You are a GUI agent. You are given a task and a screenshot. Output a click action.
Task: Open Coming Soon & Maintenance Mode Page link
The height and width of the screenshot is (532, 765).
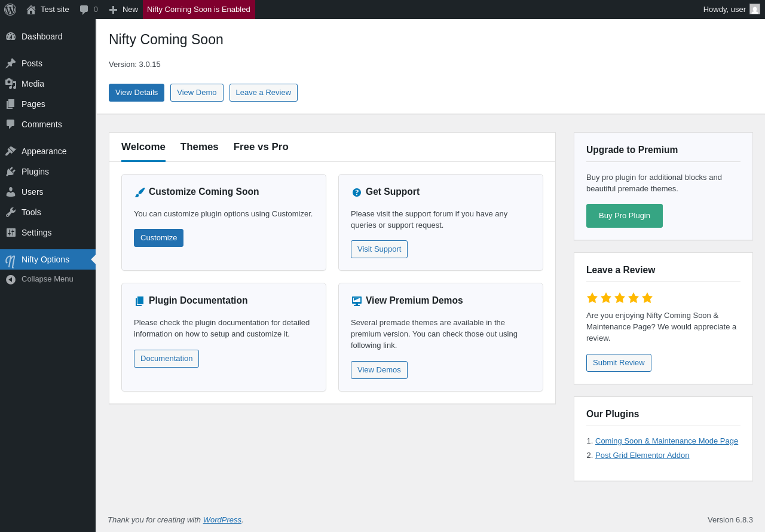coord(666,441)
